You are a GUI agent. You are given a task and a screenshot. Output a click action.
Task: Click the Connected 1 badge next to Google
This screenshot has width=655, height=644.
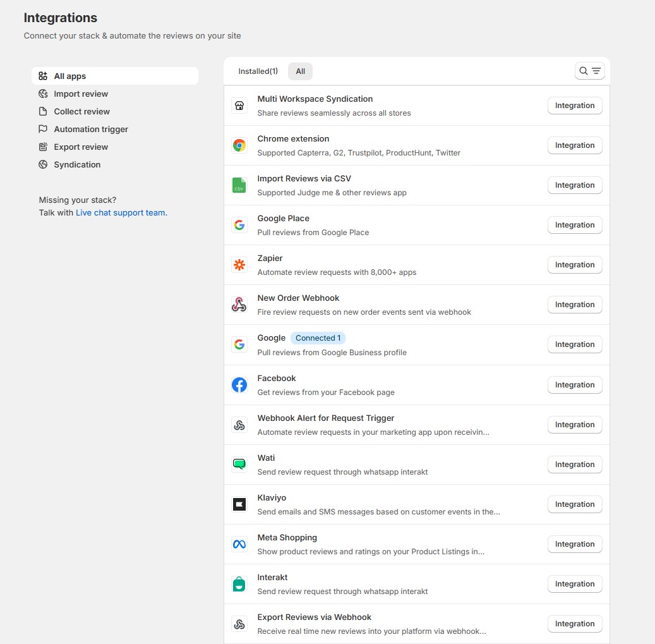pos(318,337)
